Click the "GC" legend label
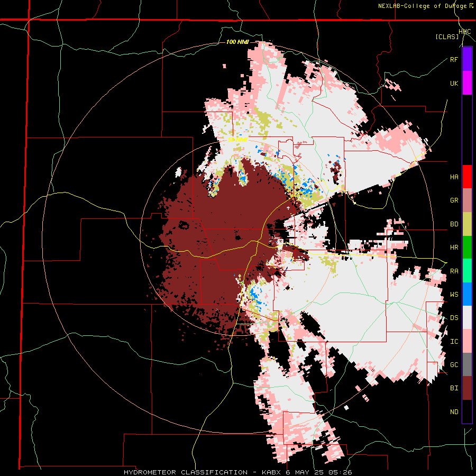This screenshot has width=476, height=476. tap(454, 365)
